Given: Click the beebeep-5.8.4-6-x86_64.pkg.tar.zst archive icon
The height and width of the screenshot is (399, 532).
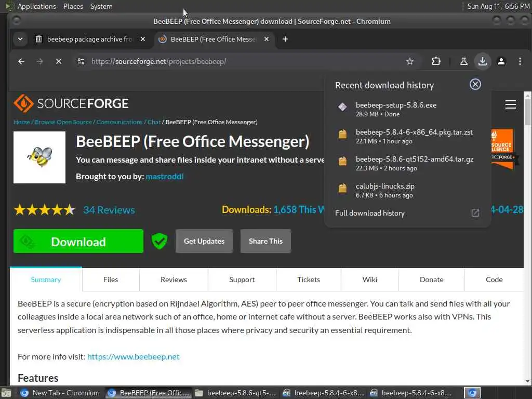Looking at the screenshot, I should pos(342,134).
